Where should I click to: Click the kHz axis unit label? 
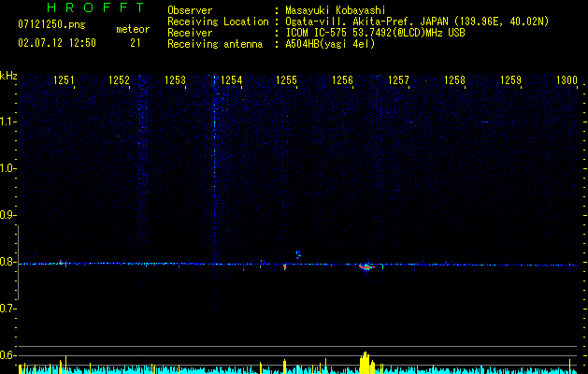pyautogui.click(x=8, y=76)
